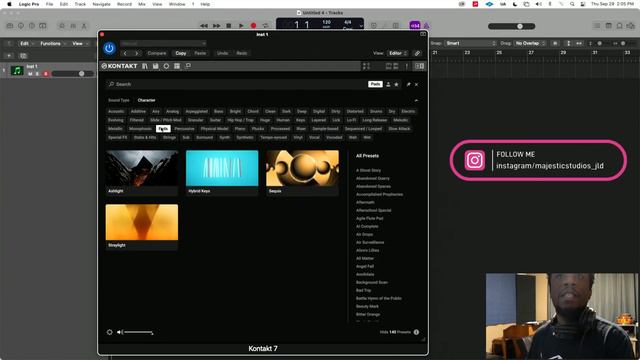640x360 pixels.
Task: Open the plugin preset dropdown menu
Action: click(163, 43)
